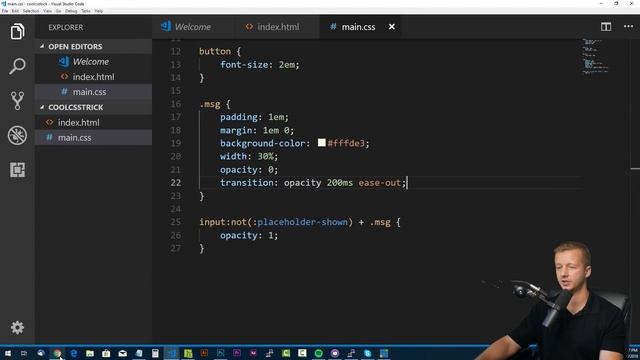Image resolution: width=640 pixels, height=360 pixels.
Task: Open the Search view in activity bar
Action: (x=17, y=66)
